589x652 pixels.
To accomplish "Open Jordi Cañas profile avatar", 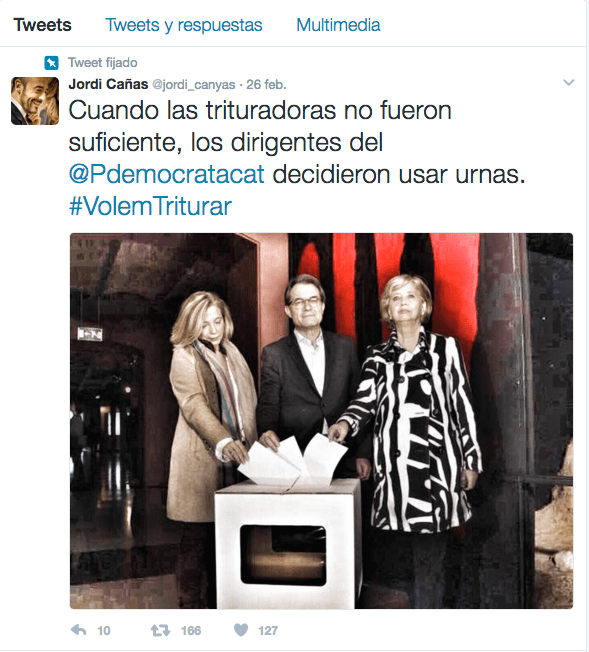I will point(35,101).
